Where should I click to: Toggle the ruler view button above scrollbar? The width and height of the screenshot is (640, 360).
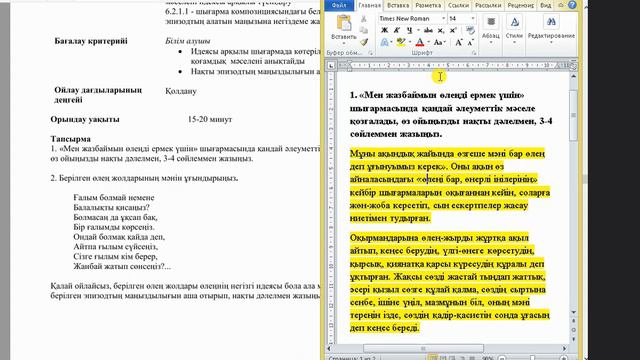pyautogui.click(x=573, y=66)
